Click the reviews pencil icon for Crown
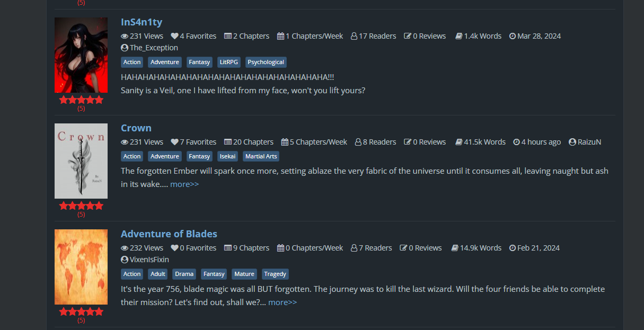Image resolution: width=644 pixels, height=330 pixels. pos(408,142)
